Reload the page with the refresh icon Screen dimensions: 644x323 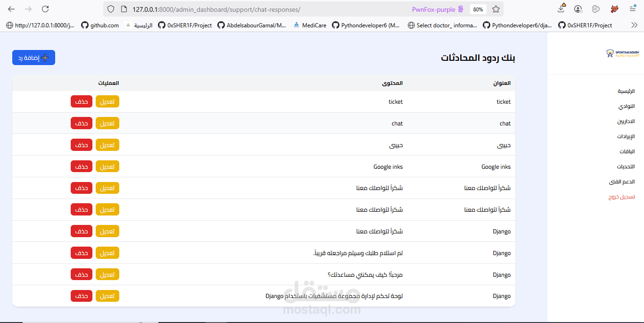click(45, 9)
